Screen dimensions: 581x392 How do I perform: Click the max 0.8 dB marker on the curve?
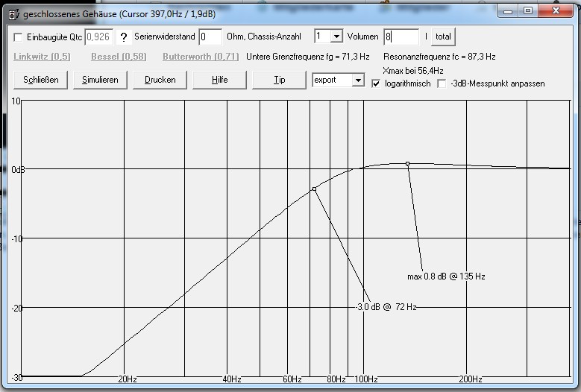[x=407, y=163]
